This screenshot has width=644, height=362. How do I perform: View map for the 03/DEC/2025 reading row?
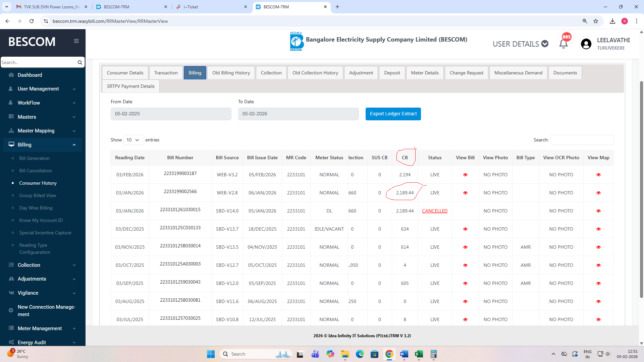598,229
